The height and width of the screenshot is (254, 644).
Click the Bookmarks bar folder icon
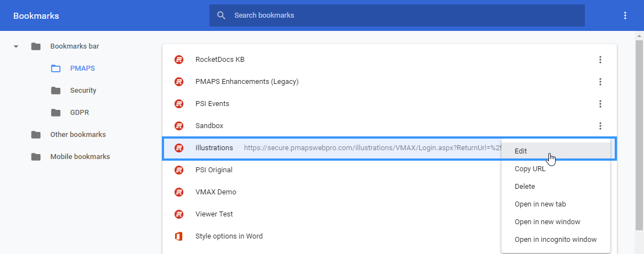[36, 46]
